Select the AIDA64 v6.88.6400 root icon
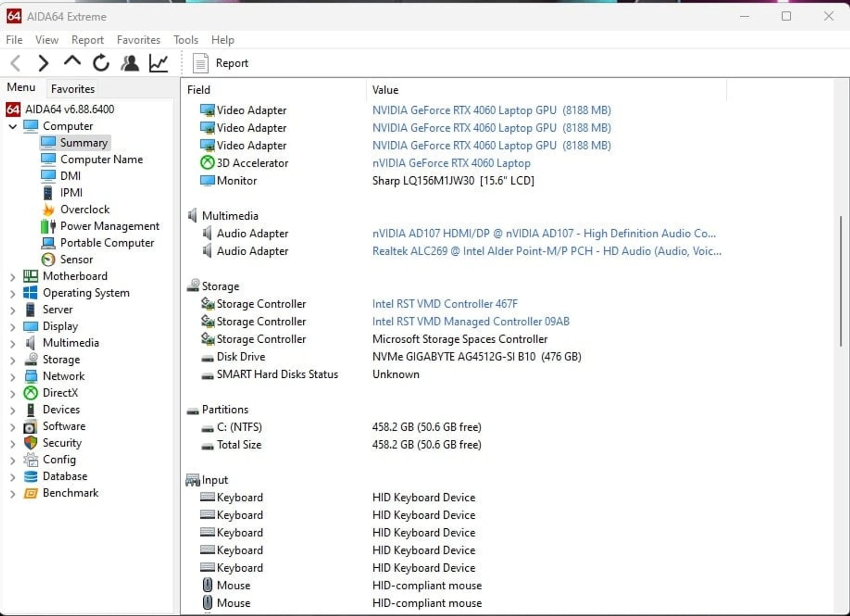Viewport: 850px width, 616px height. coord(13,109)
